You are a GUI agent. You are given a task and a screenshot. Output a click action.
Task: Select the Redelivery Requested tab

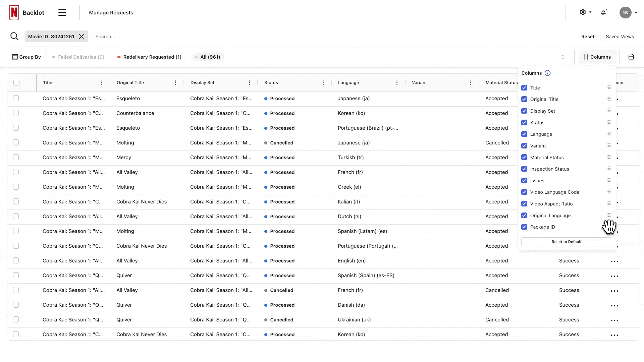[149, 57]
